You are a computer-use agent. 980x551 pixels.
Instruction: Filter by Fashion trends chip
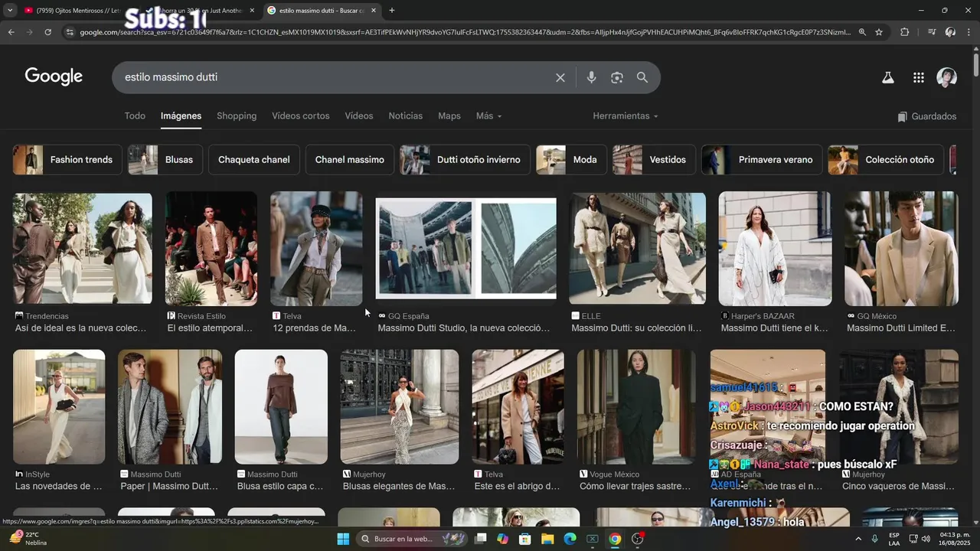[x=67, y=160]
